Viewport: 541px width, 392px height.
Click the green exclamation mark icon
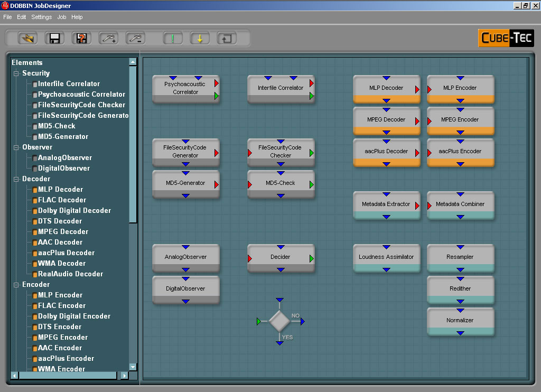[172, 38]
